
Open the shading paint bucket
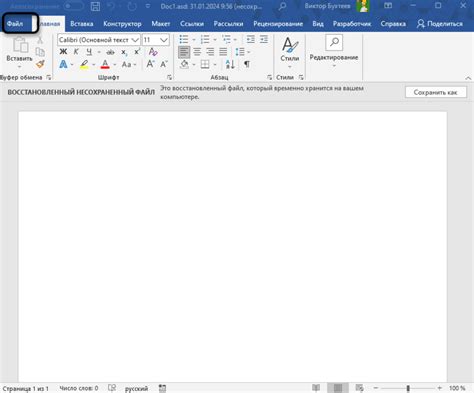click(x=184, y=64)
